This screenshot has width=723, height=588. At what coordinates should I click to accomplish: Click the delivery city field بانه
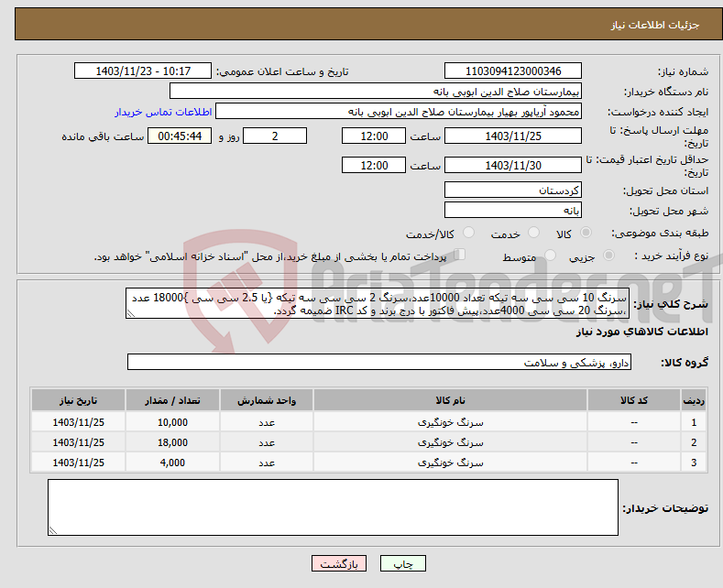[513, 210]
